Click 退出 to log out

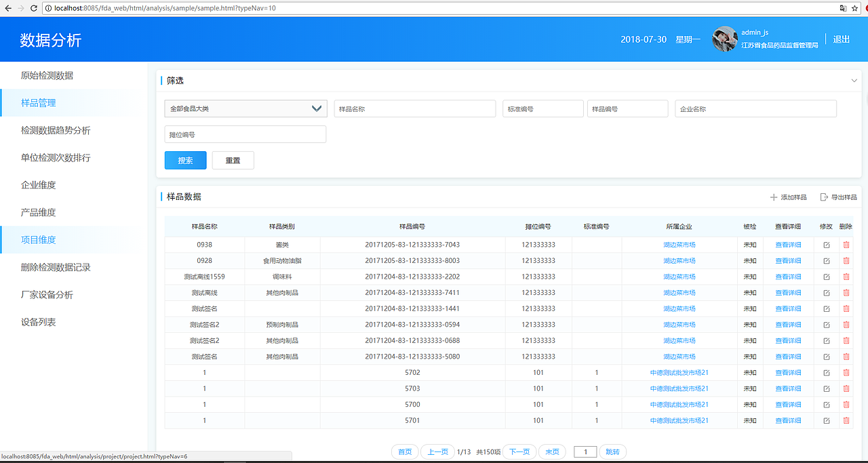tap(842, 39)
